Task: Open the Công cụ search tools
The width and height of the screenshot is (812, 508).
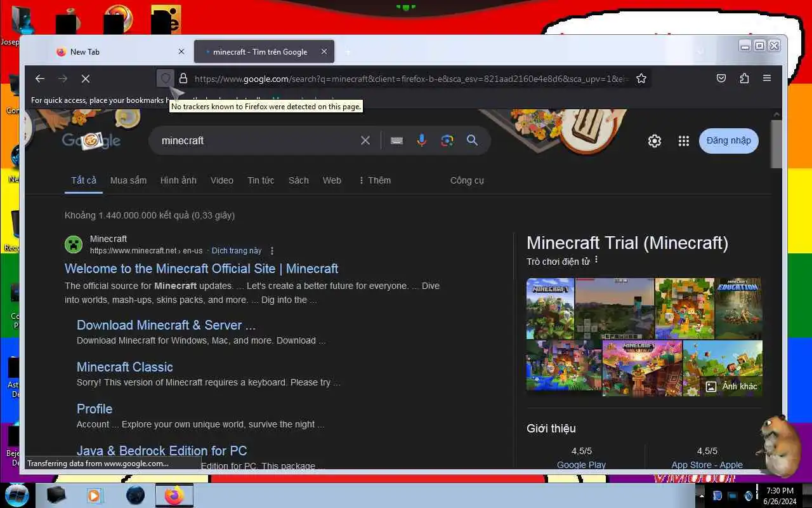Action: pyautogui.click(x=467, y=180)
